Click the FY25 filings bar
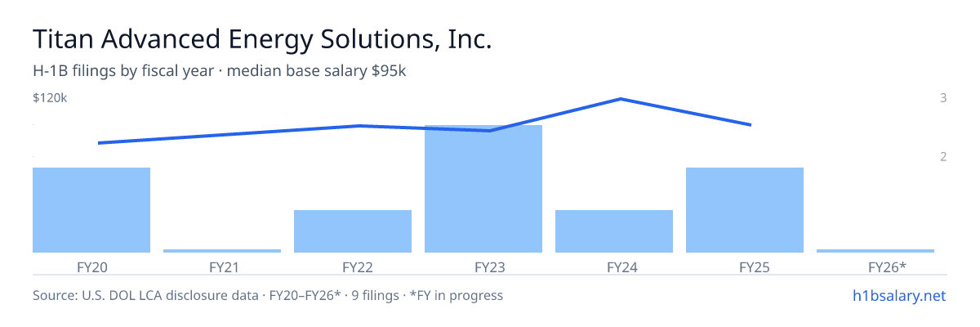This screenshot has height=327, width=980. click(745, 210)
